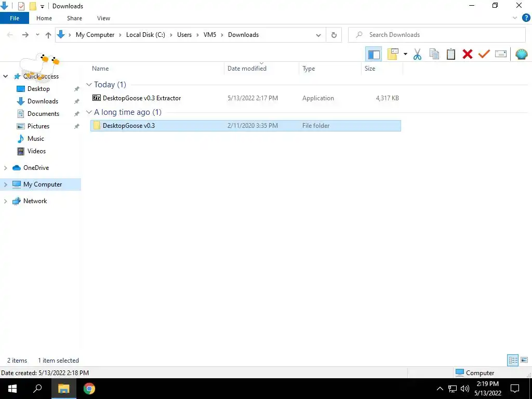This screenshot has height=399, width=532.
Task: Delete the selection with the red X icon
Action: 467,54
